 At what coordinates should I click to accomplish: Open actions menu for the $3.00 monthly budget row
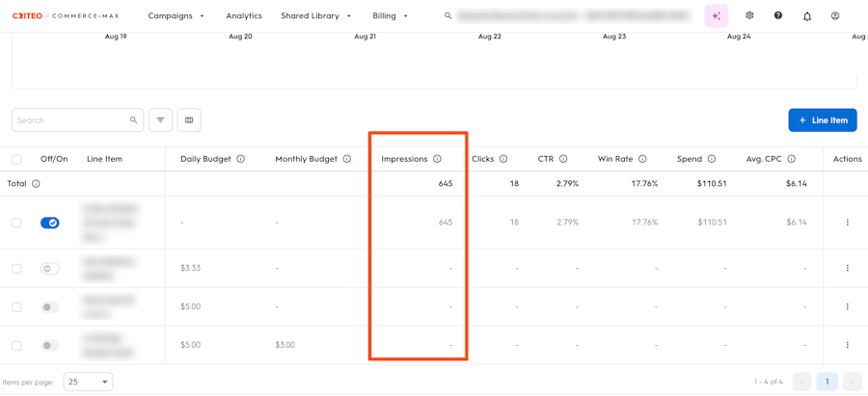pyautogui.click(x=847, y=345)
